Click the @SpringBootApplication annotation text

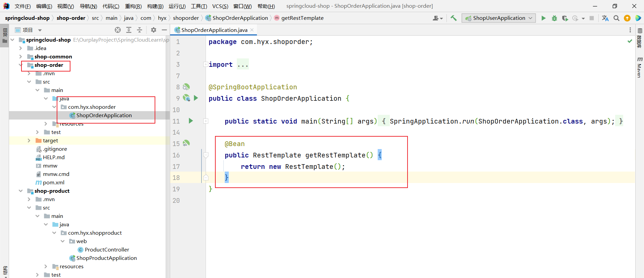click(x=253, y=87)
